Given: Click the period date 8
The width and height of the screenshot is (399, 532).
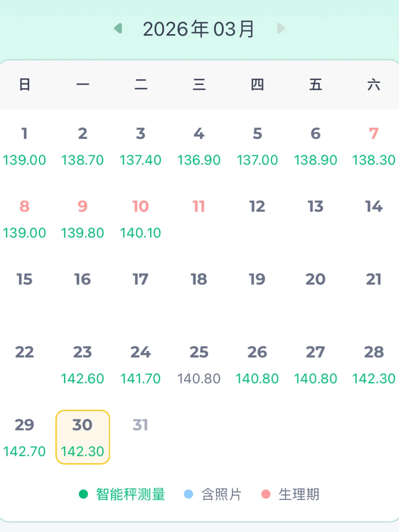Looking at the screenshot, I should click(24, 206).
